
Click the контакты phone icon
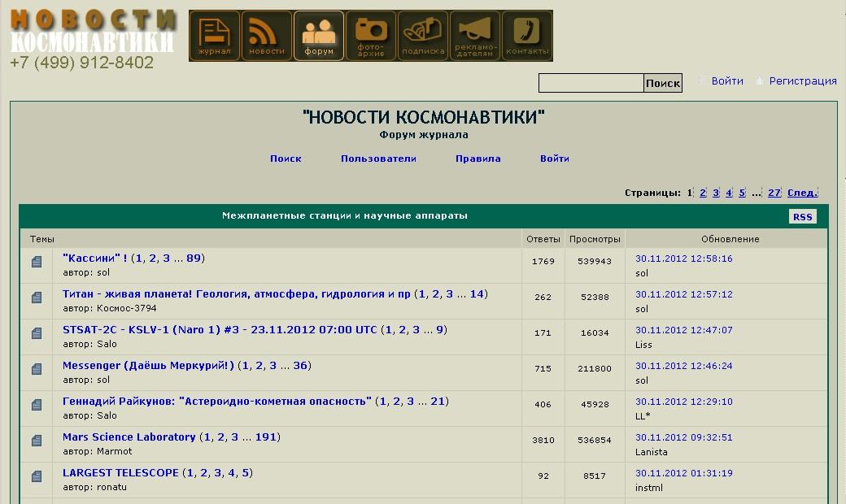[x=527, y=36]
